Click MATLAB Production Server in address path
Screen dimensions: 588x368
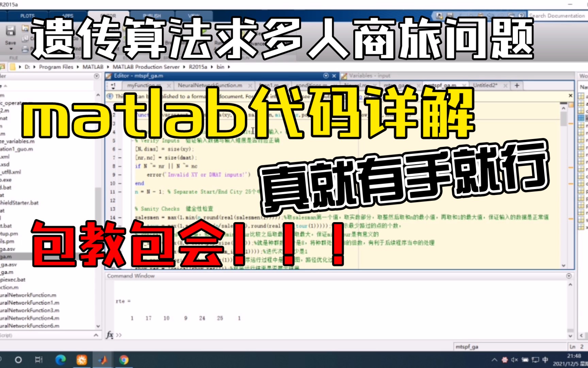coord(146,67)
